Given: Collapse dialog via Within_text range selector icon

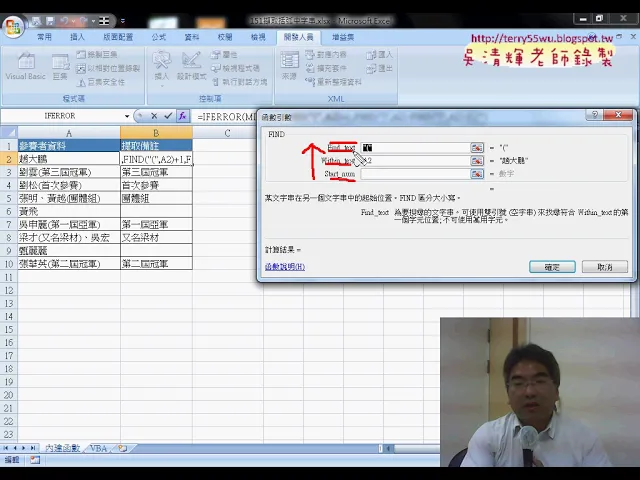Looking at the screenshot, I should [477, 161].
